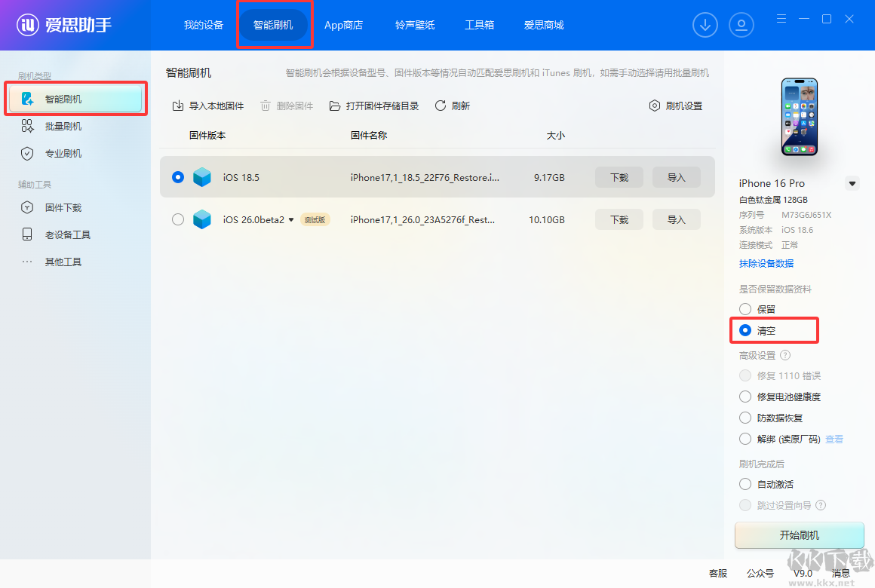This screenshot has width=875, height=588.
Task: Click the 固件下载 hexagon icon
Action: 27,207
